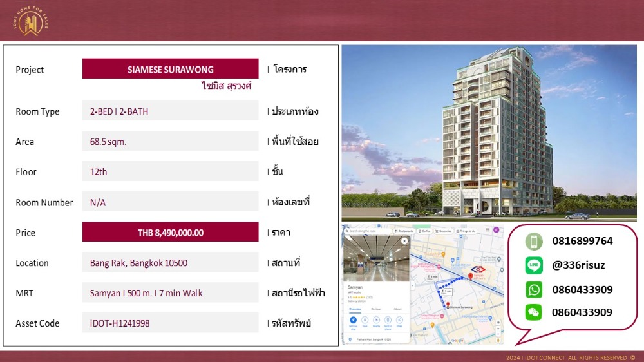644x362 pixels.
Task: Click the Things to do chip on map
Action: point(466,231)
